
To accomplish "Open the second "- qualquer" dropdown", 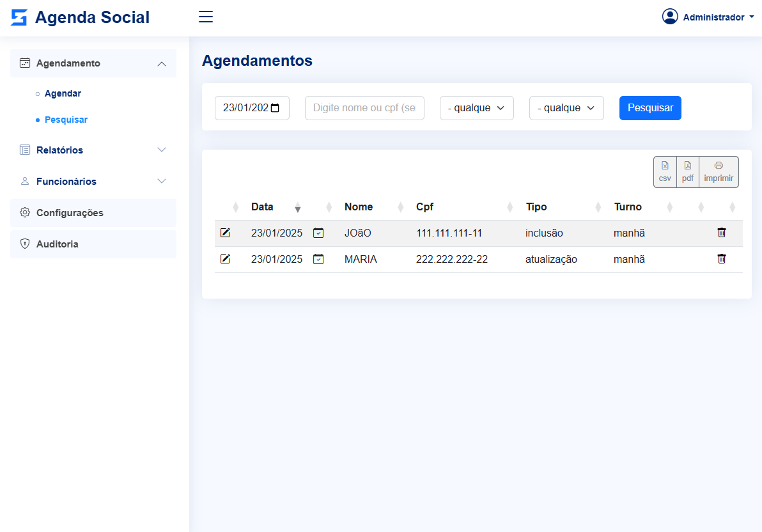I will [x=566, y=108].
